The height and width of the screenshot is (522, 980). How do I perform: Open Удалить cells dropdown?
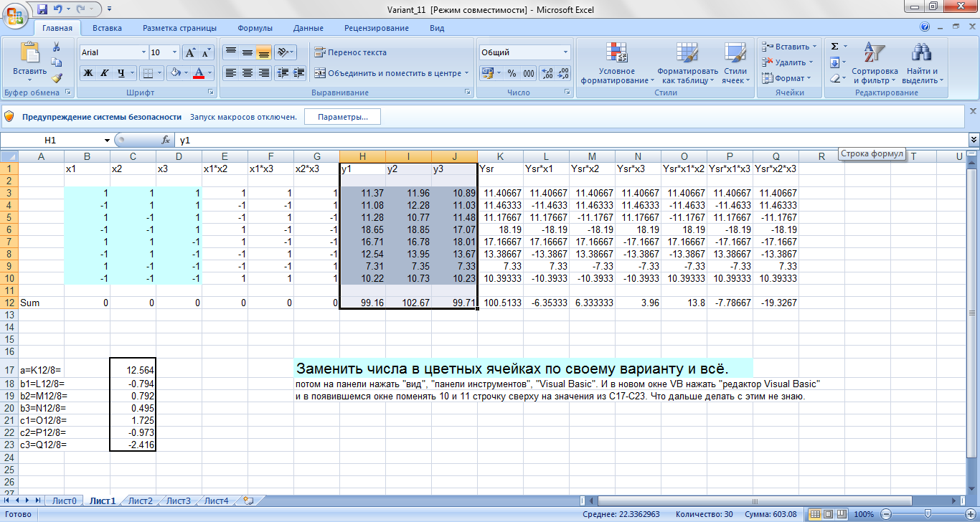(788, 62)
